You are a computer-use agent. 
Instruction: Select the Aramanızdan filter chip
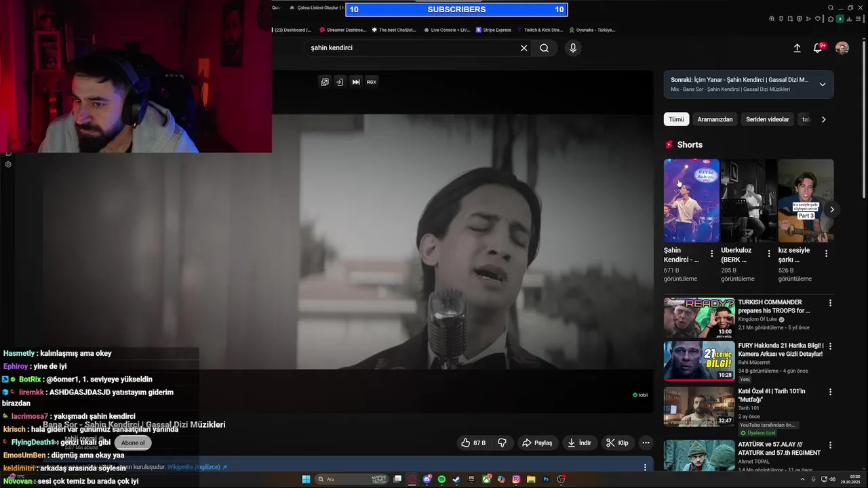pos(715,119)
